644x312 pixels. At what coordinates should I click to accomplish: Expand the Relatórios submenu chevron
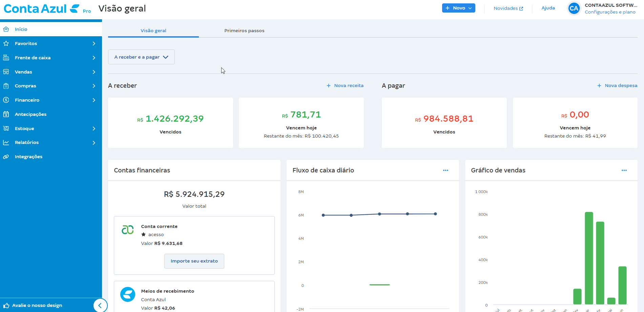pos(94,143)
